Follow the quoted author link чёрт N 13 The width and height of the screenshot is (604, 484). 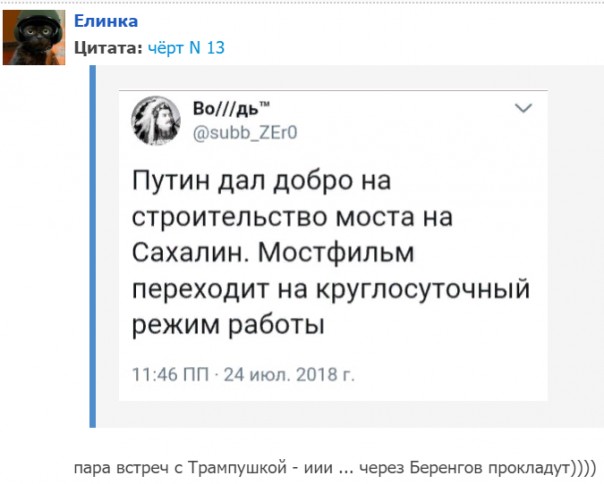click(x=185, y=47)
